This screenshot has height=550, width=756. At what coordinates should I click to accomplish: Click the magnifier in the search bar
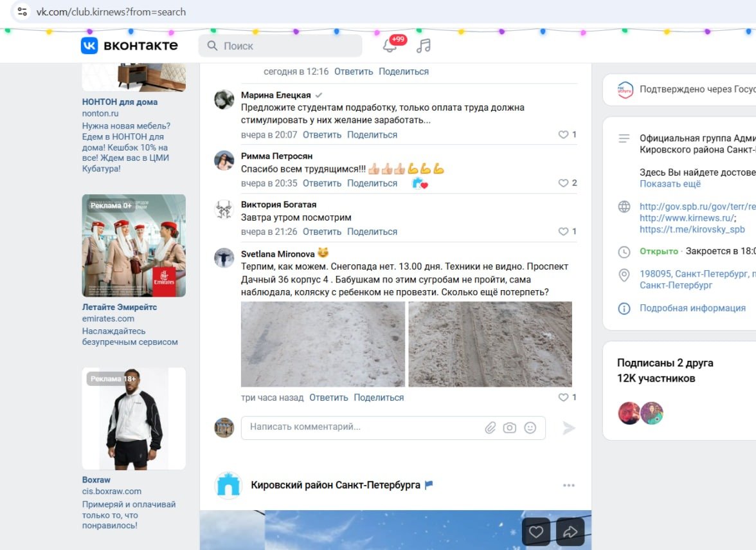212,46
